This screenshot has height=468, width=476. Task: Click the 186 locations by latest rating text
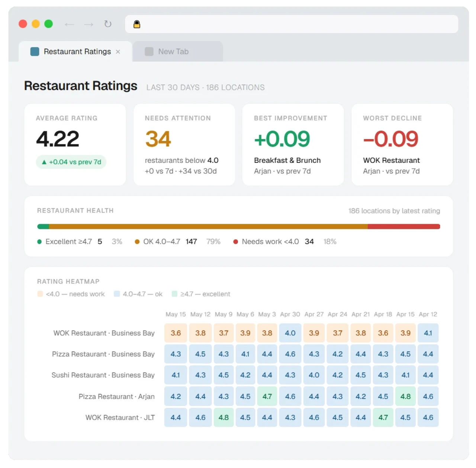[394, 211]
